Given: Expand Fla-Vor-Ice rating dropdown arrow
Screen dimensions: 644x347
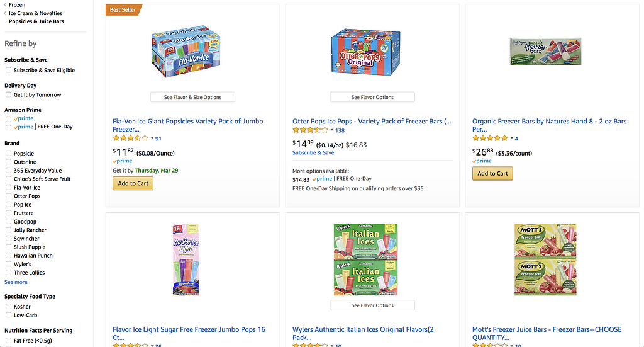Looking at the screenshot, I should (x=152, y=139).
